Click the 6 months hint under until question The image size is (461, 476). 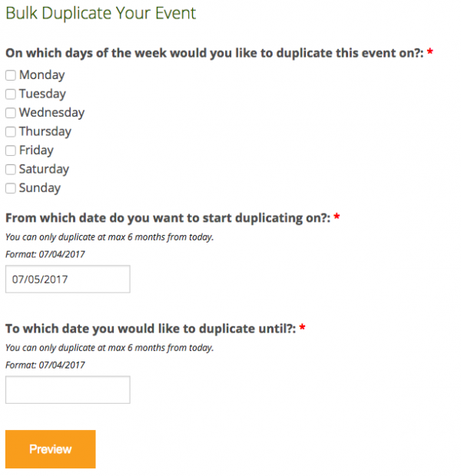pos(110,348)
